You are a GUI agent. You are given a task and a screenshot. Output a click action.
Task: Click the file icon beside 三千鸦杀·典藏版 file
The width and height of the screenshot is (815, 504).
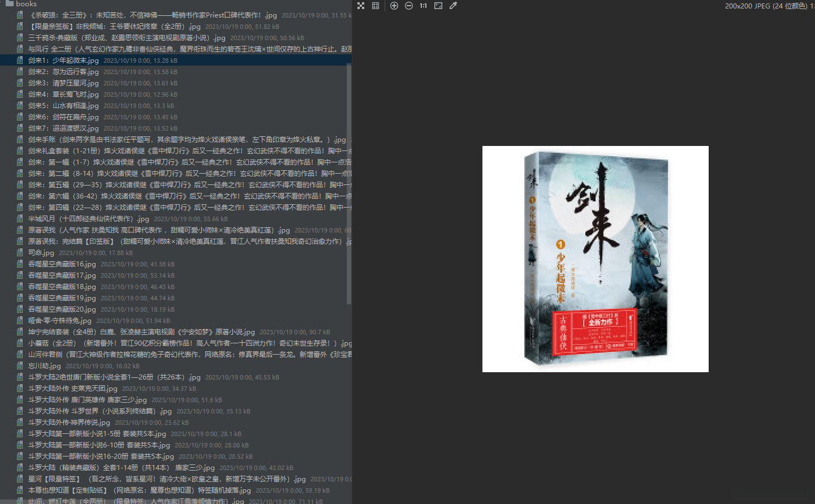[x=20, y=38]
